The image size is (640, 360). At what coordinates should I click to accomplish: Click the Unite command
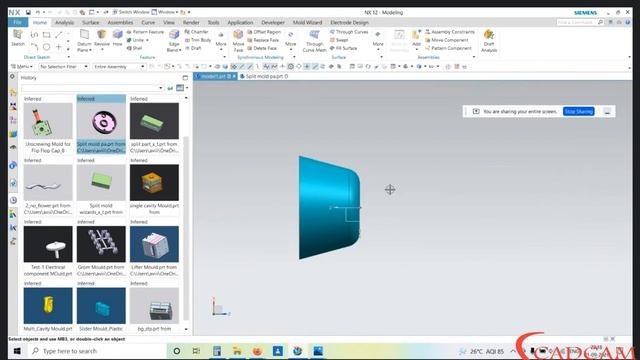pyautogui.click(x=138, y=40)
